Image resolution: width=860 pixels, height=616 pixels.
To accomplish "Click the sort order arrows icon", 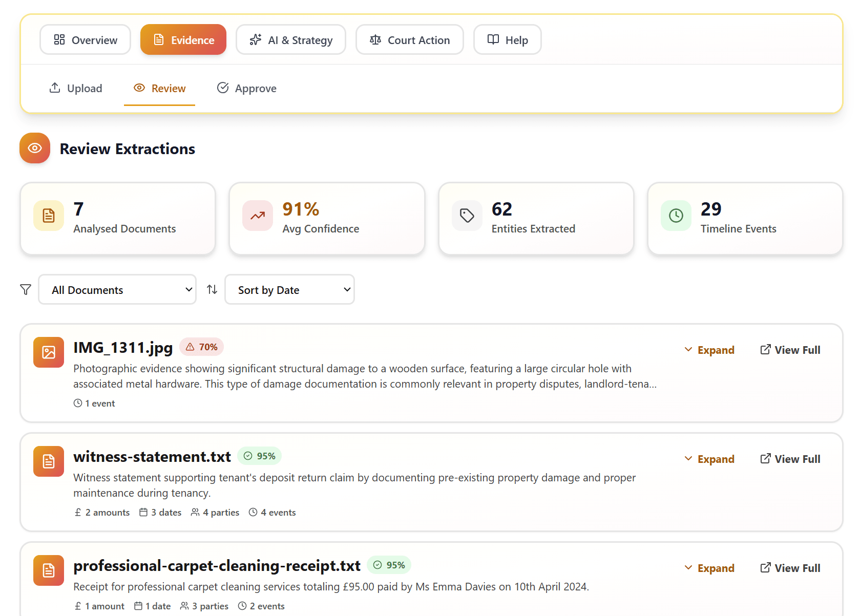I will click(212, 289).
